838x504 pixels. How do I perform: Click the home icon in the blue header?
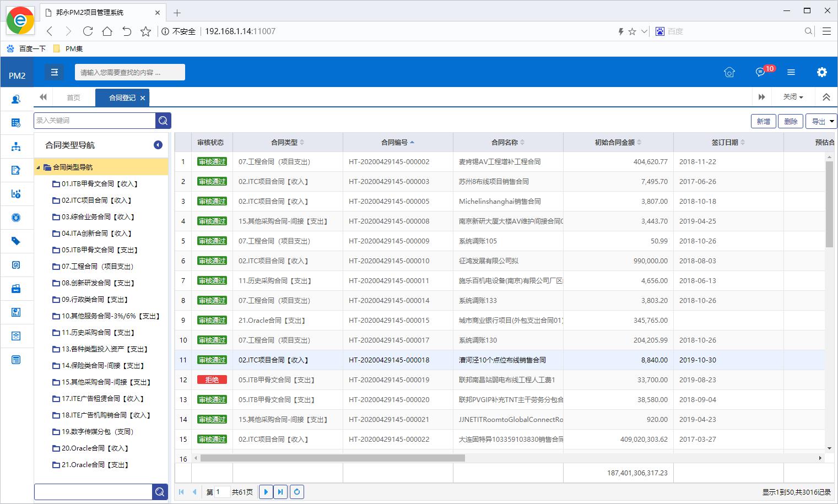[x=729, y=72]
